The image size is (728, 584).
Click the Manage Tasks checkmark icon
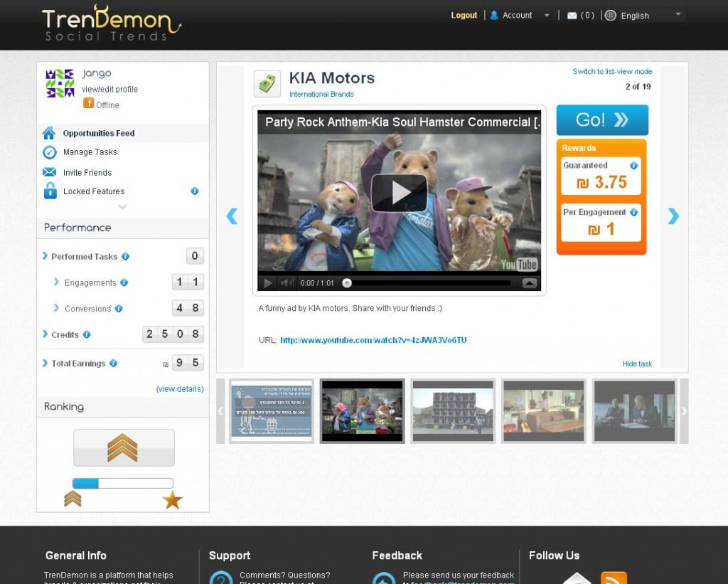tap(50, 152)
